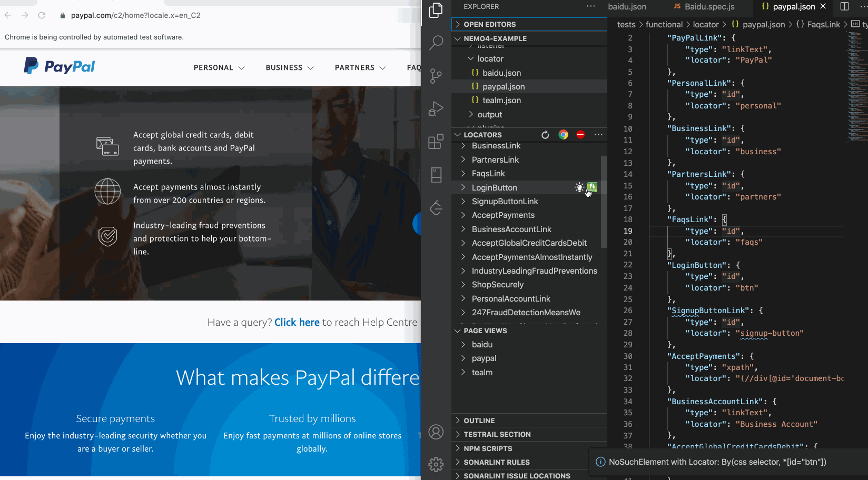The height and width of the screenshot is (480, 868).
Task: Open Explorer more actions ellipsis
Action: [591, 6]
